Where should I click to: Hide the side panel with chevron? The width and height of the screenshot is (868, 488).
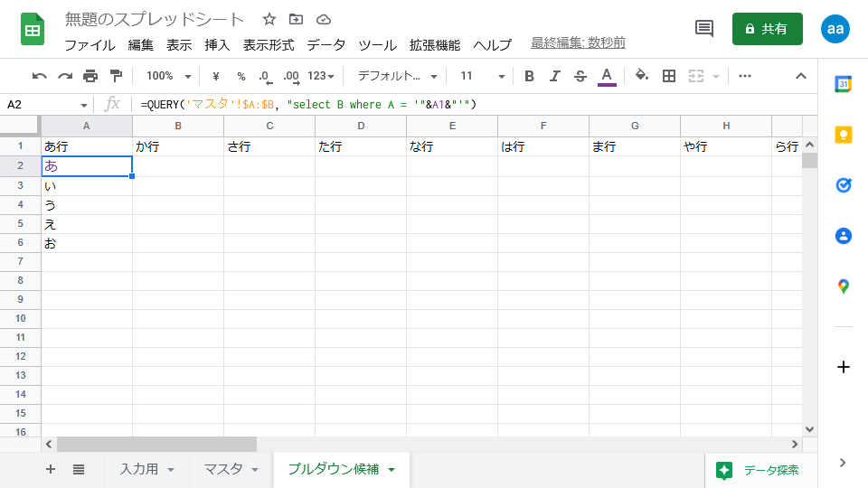(x=843, y=463)
